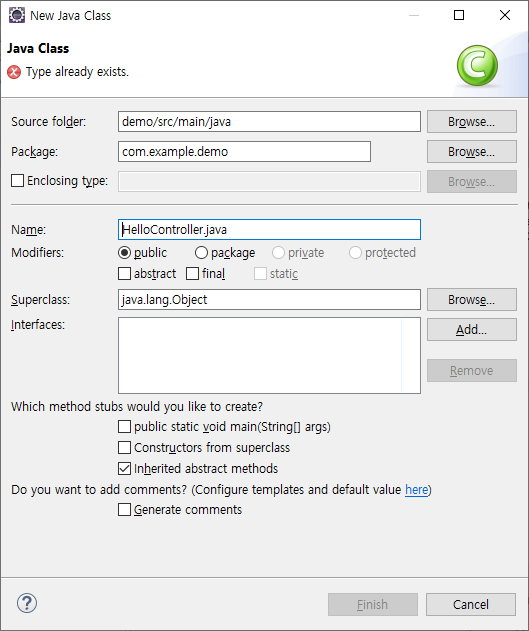Viewport: 529px width, 631px height.
Task: Minimize the New Java Class dialog
Action: (x=414, y=15)
